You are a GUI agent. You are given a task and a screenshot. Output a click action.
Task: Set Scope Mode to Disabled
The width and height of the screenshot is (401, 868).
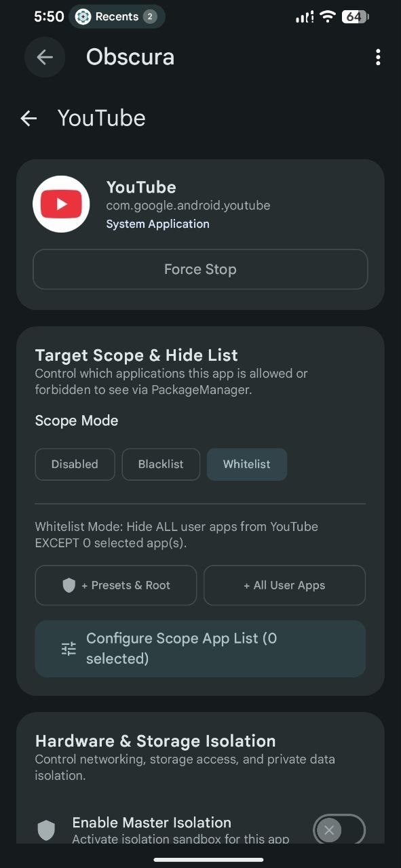point(75,465)
